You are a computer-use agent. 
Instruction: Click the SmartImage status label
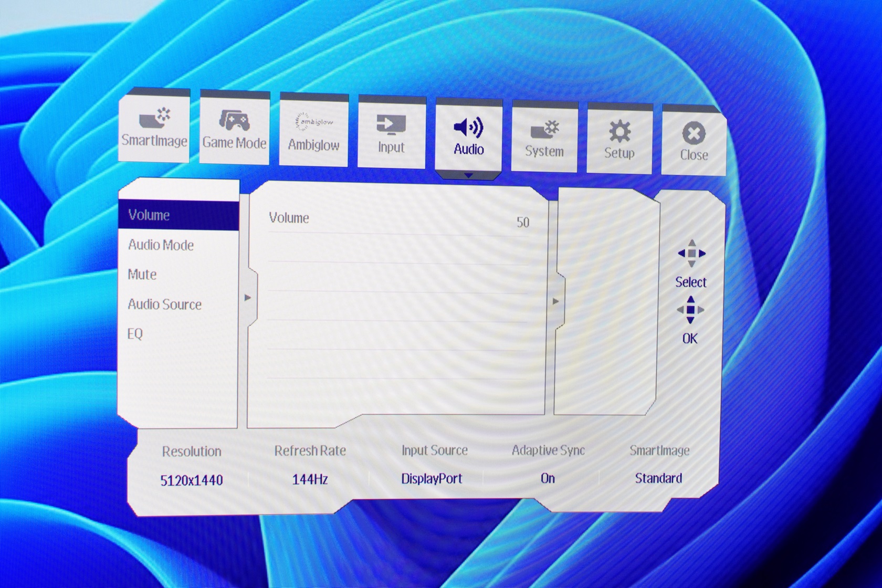pos(659,450)
